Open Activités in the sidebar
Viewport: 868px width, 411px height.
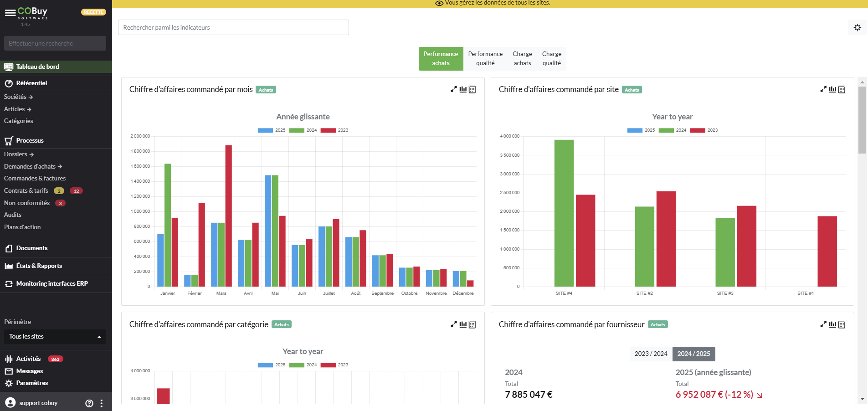[28, 359]
